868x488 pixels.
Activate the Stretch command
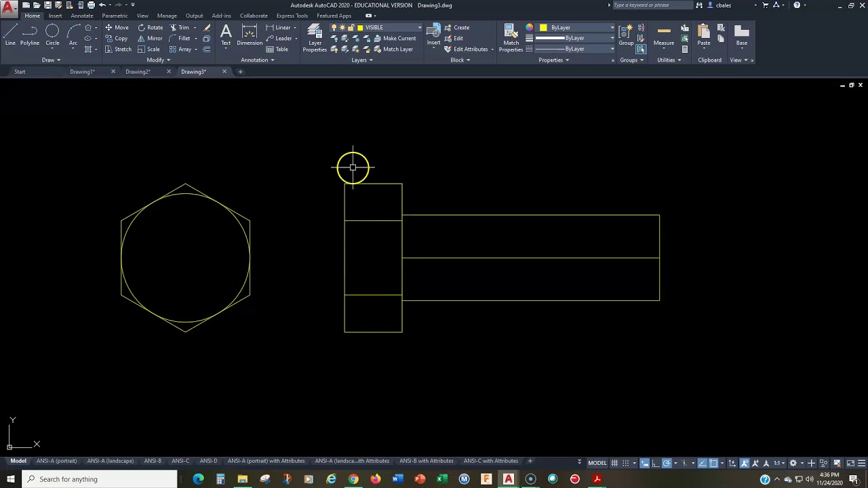pos(118,49)
